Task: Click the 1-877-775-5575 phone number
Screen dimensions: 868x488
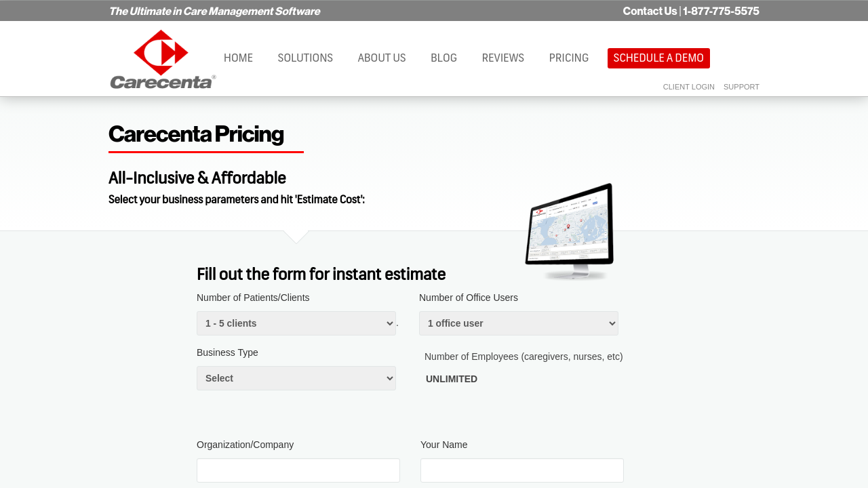Action: point(721,11)
